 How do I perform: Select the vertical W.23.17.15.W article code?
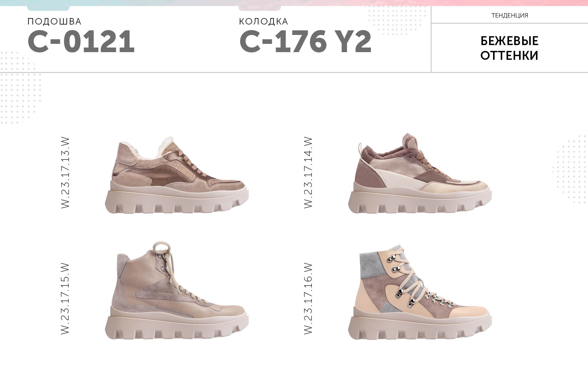tap(66, 298)
